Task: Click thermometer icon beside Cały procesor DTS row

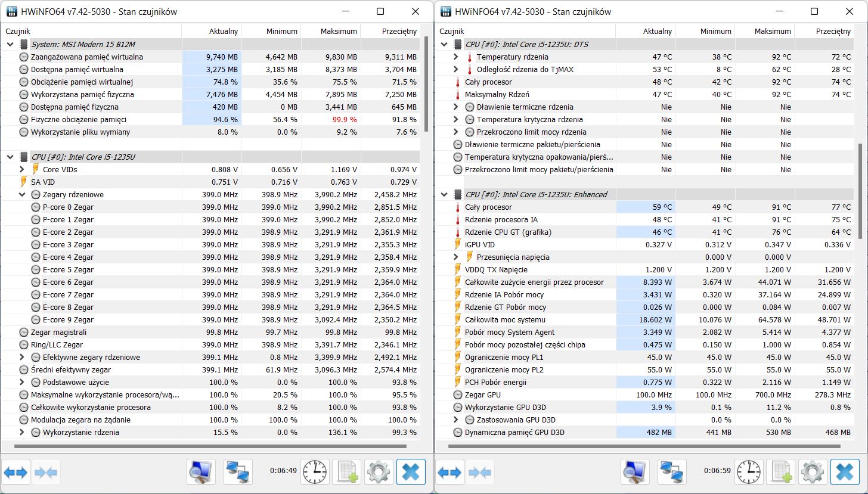Action: [458, 82]
